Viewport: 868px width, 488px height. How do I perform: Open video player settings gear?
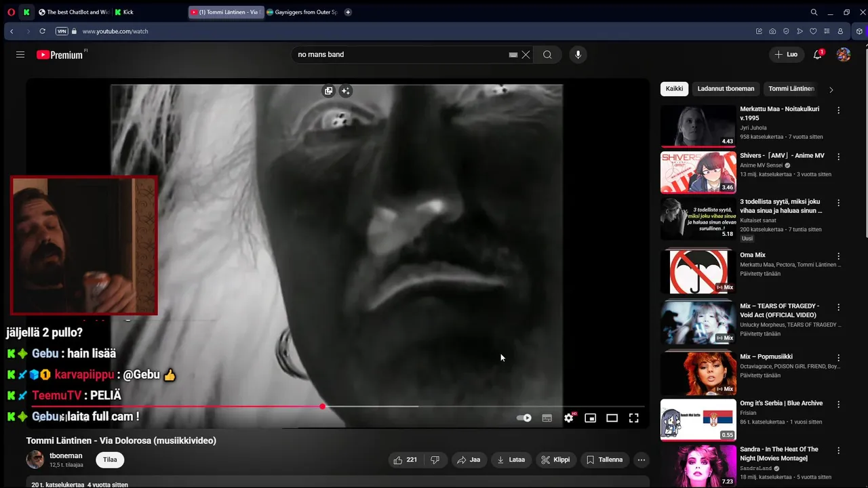[x=569, y=418]
